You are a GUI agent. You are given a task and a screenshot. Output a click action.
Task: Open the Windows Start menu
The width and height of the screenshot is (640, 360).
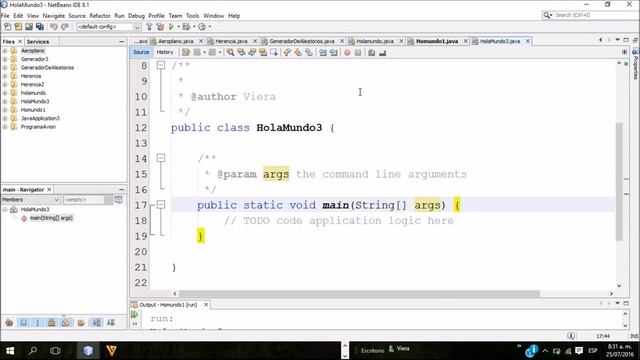[10, 351]
